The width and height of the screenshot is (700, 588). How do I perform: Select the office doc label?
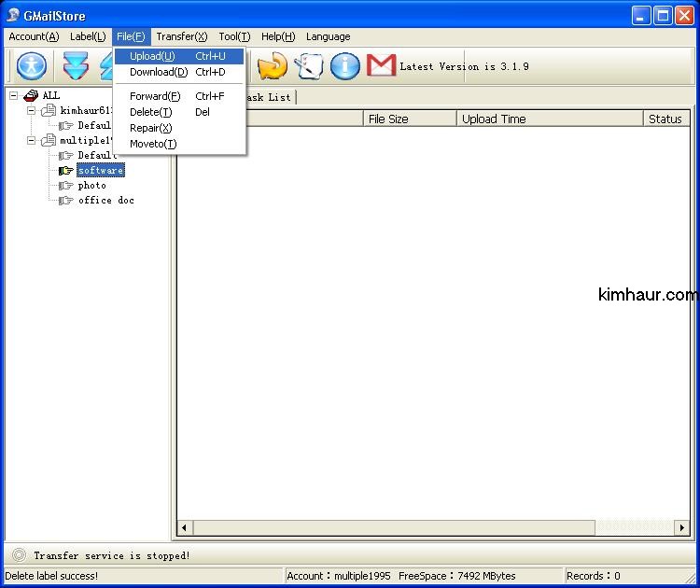105,201
